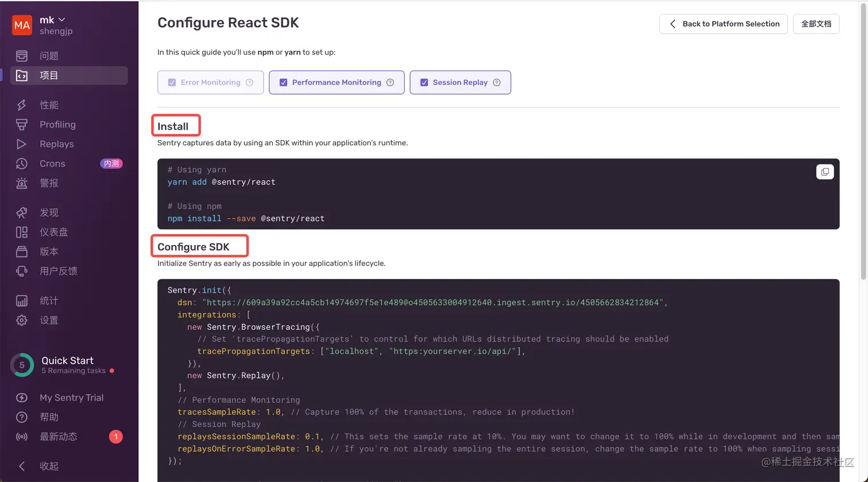Screen dimensions: 868x482
Task: Collapse sidebar with 收起 chevron
Action: coord(22,466)
